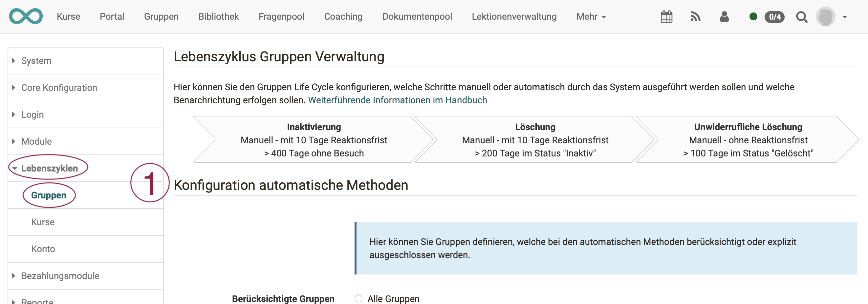Open the Weiterführende Informationen im Handbuch link
The image size is (868, 304).
tap(398, 100)
